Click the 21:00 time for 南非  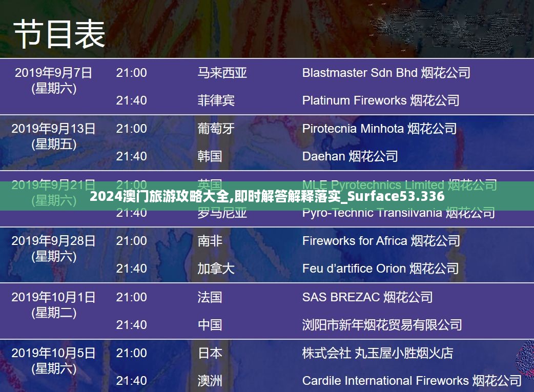click(132, 241)
